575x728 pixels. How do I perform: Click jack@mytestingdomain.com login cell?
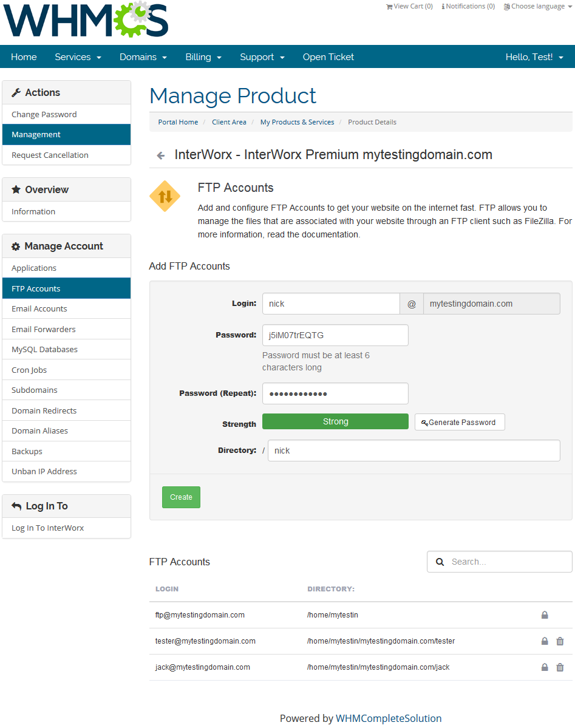203,667
